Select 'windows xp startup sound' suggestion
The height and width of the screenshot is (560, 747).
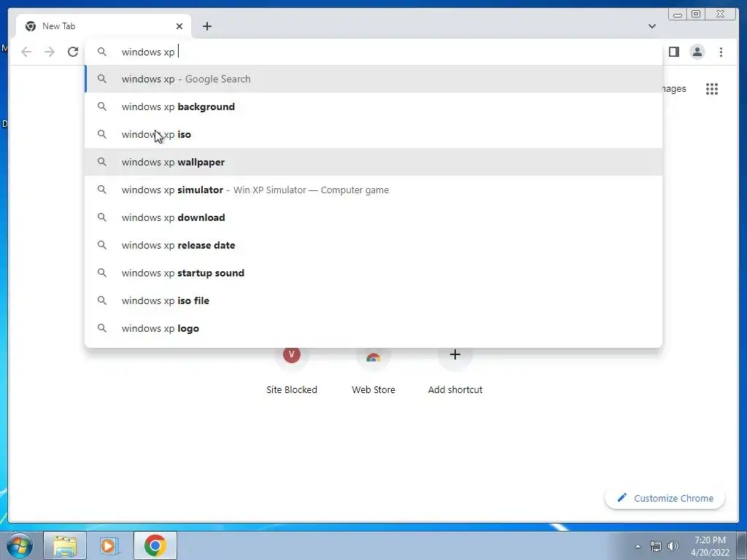pos(373,273)
